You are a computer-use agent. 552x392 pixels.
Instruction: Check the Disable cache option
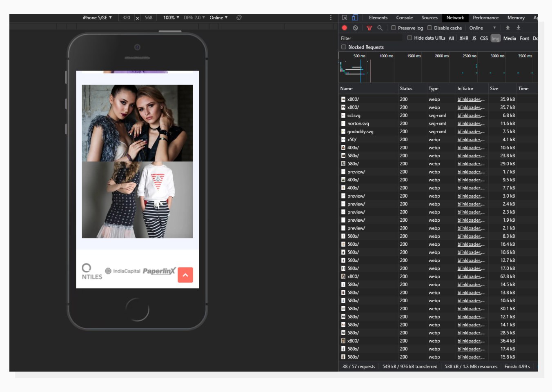[x=430, y=28]
